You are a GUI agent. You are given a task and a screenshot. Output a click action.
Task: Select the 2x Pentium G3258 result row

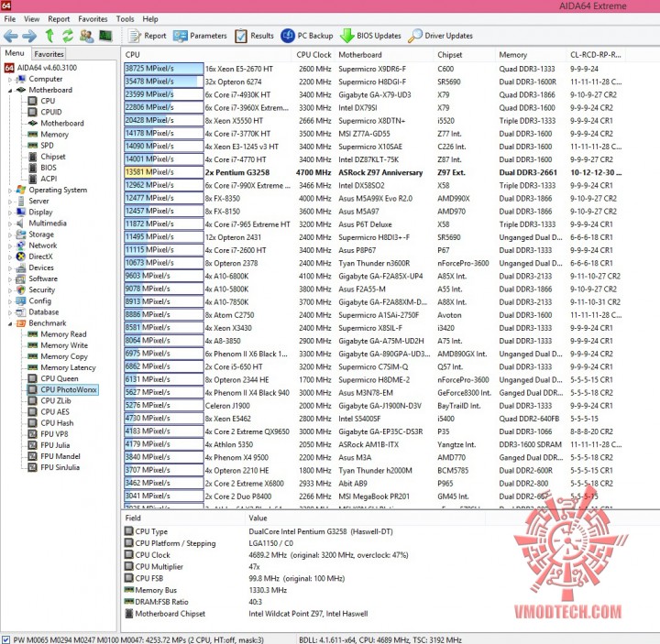pos(375,172)
